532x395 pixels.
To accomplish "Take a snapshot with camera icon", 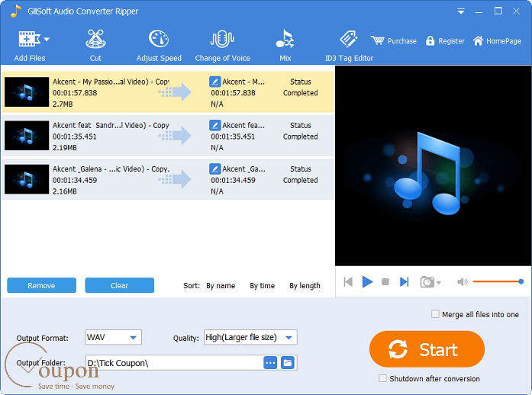I will point(427,281).
